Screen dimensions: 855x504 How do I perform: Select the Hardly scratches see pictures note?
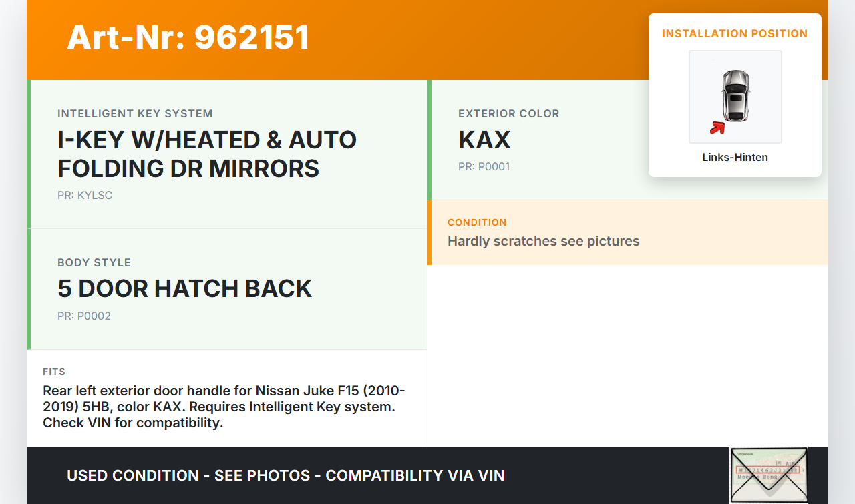point(543,241)
